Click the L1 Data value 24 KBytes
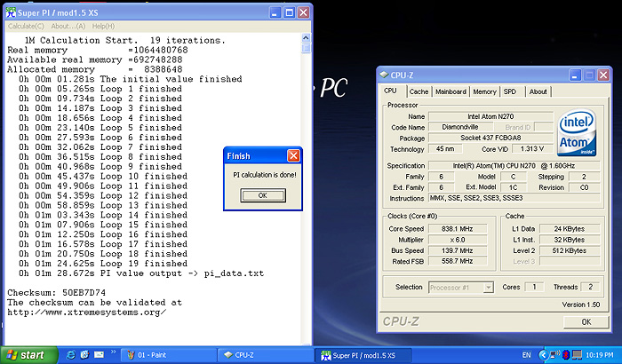Image resolution: width=622 pixels, height=364 pixels. coord(570,229)
